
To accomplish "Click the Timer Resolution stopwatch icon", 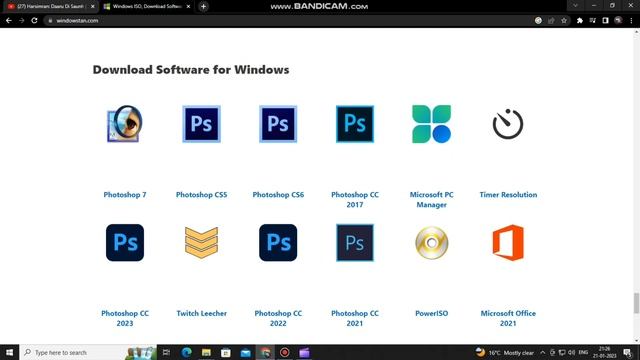I will [508, 124].
